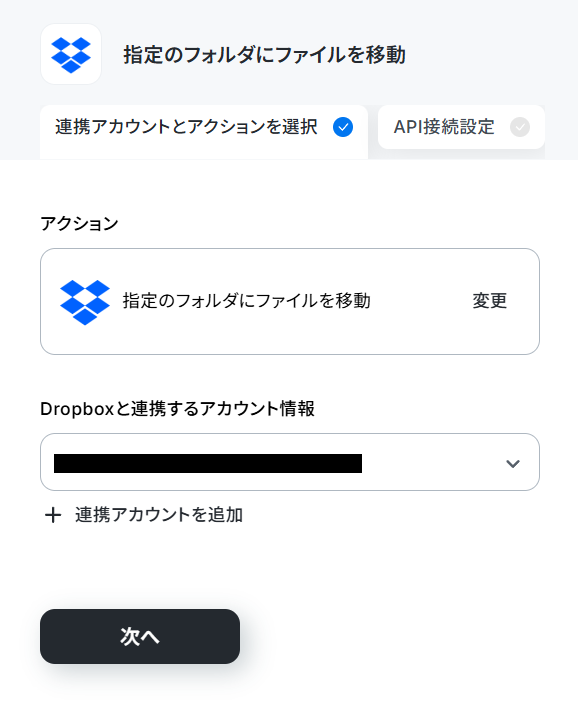Viewport: 578px width, 716px height.
Task: Click the grey checkmark on API接続設定 tab
Action: 520,127
